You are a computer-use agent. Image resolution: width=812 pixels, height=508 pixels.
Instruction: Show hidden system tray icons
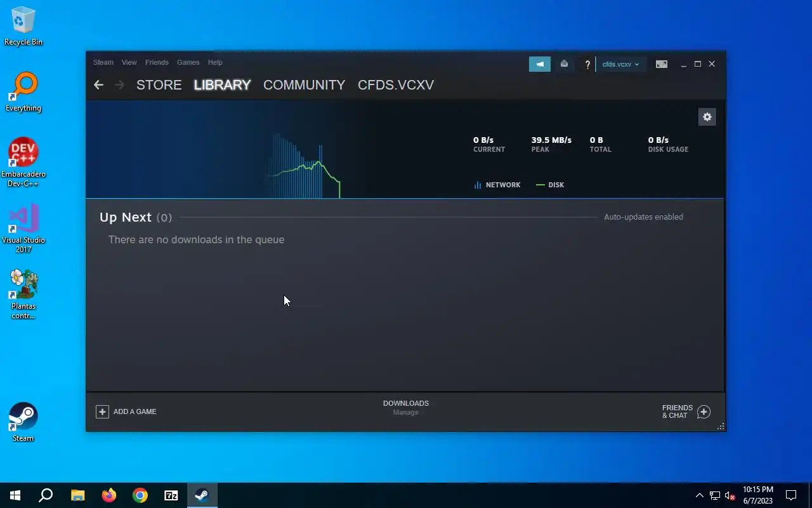[x=700, y=495]
